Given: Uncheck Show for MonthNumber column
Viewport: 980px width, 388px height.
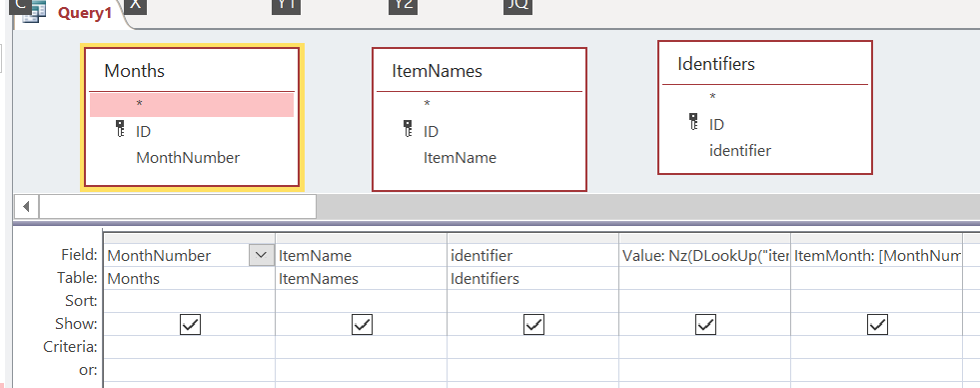Looking at the screenshot, I should pyautogui.click(x=190, y=324).
